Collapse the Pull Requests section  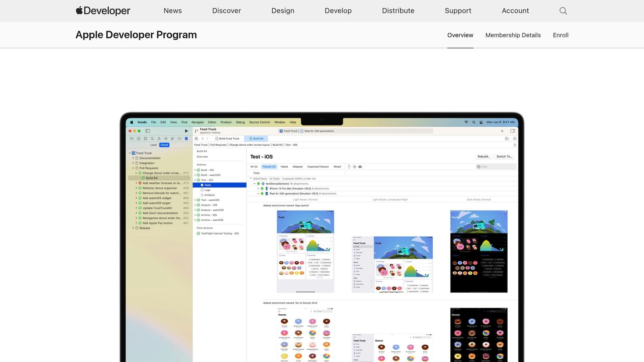[x=133, y=168]
